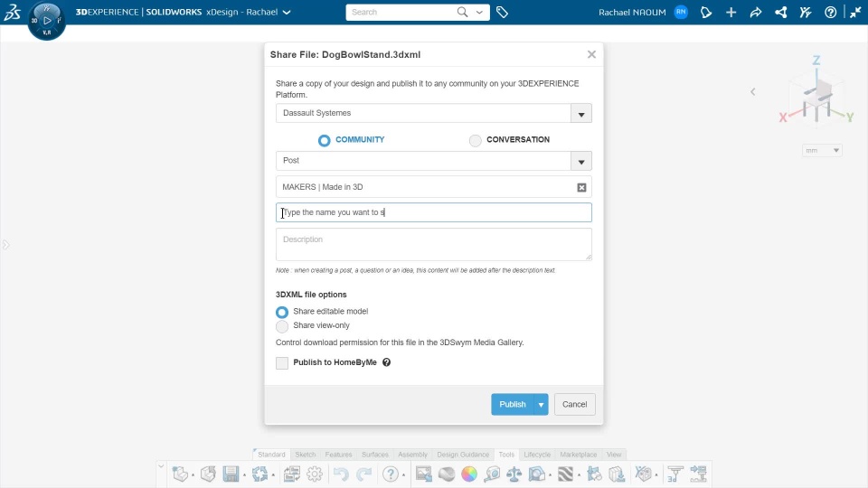This screenshot has width=868, height=488.
Task: Switch to the Assembly tab
Action: click(412, 455)
